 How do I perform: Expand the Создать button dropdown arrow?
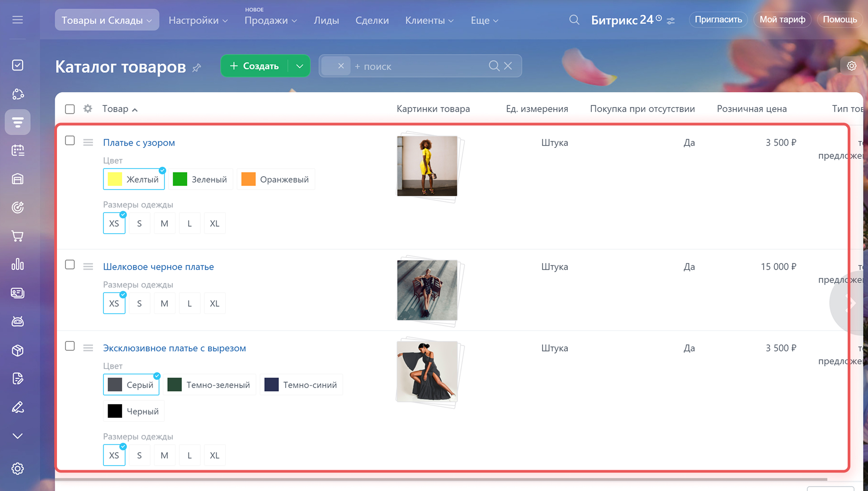299,66
